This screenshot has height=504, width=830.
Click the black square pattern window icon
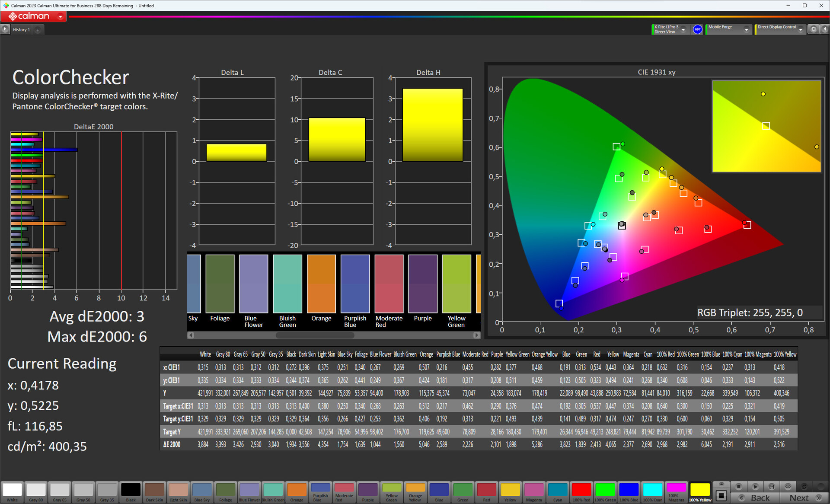[721, 495]
